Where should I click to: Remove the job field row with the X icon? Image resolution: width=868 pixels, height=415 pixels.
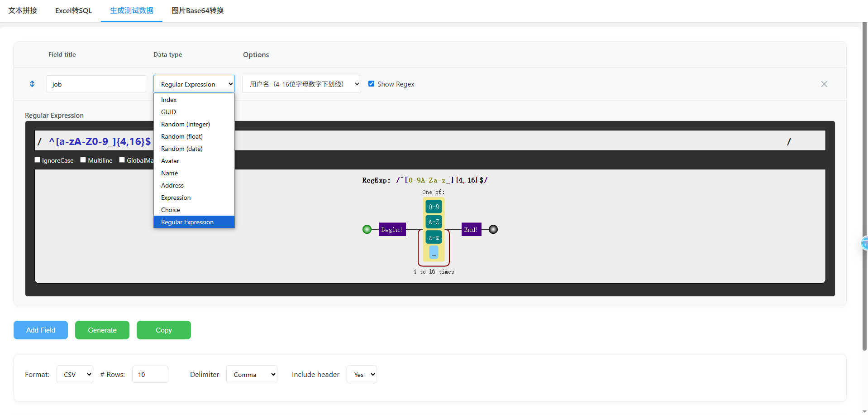(x=824, y=84)
